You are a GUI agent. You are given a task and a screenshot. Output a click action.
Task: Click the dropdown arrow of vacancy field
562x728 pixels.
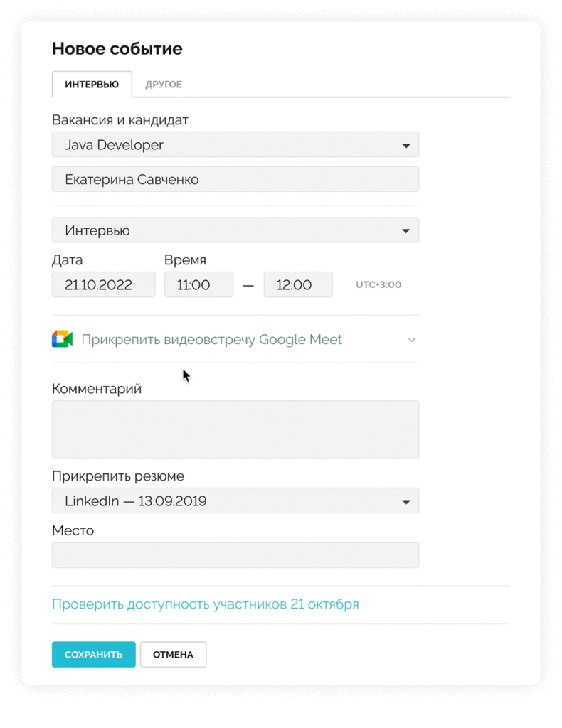coord(406,146)
